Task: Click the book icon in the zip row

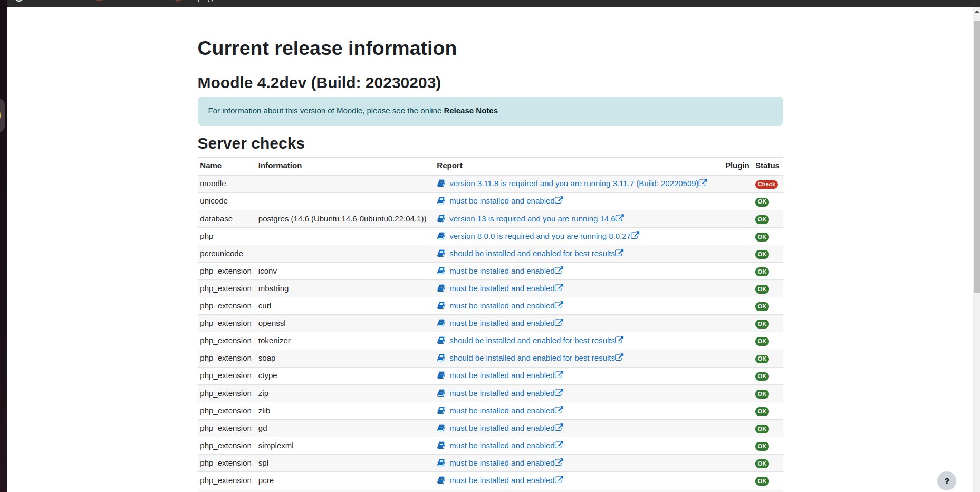Action: (x=441, y=393)
